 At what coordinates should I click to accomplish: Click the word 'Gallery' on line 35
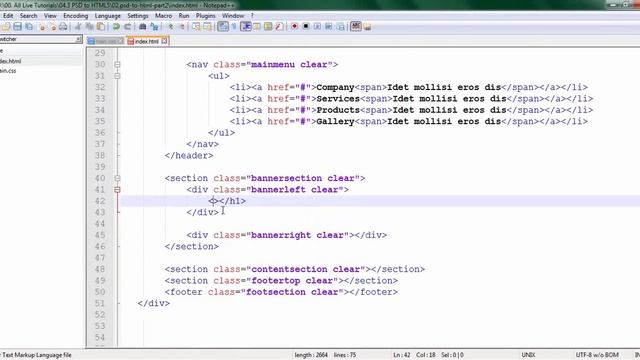335,122
